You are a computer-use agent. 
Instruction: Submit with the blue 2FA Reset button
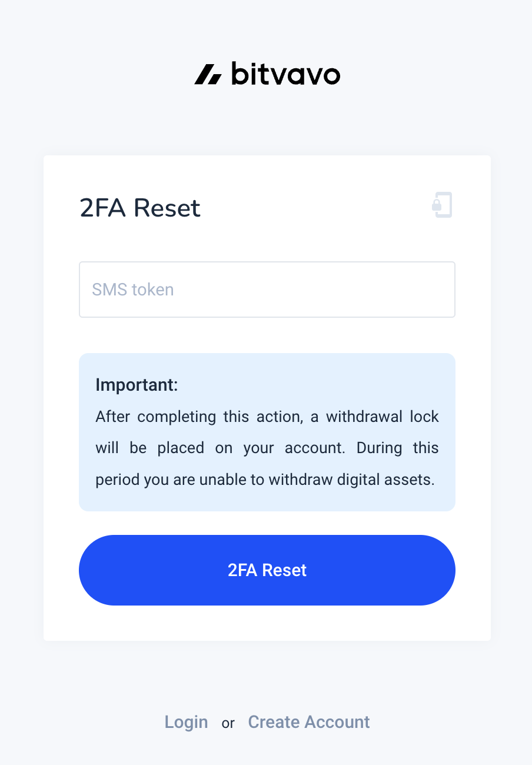tap(267, 570)
